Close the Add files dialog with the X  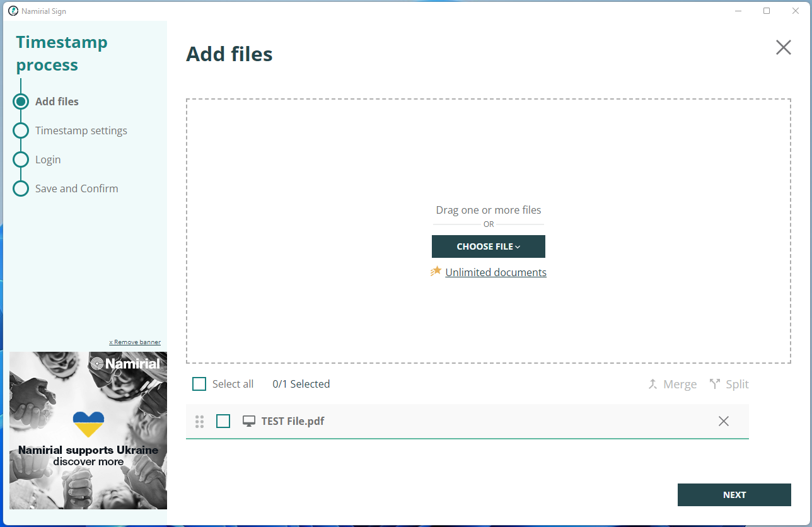(x=783, y=47)
